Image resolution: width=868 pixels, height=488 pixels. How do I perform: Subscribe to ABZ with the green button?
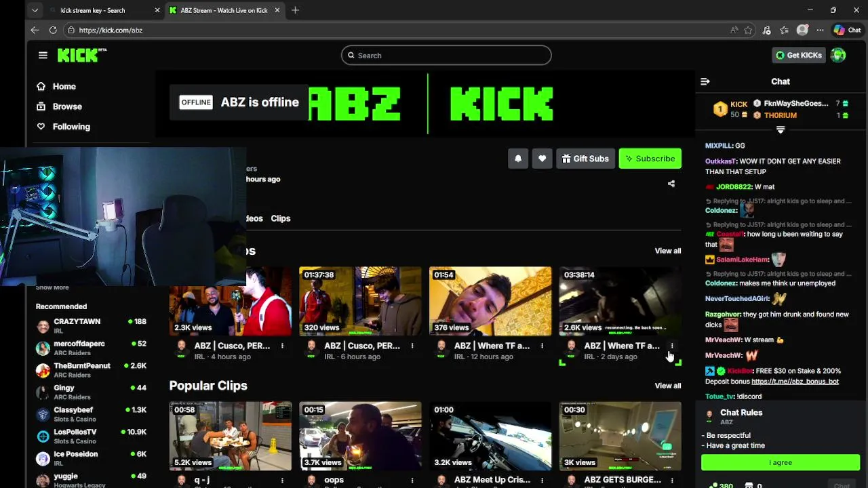[x=650, y=159]
